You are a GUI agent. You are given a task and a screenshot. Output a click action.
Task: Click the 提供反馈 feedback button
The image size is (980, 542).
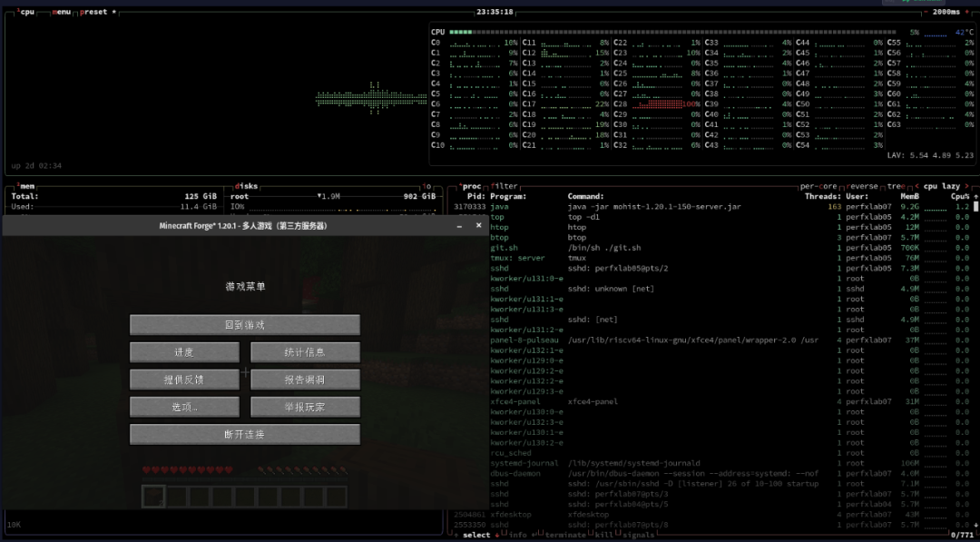(x=184, y=379)
